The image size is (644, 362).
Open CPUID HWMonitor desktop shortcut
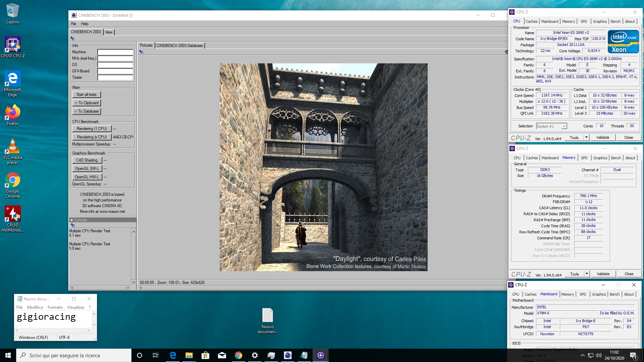point(12,219)
